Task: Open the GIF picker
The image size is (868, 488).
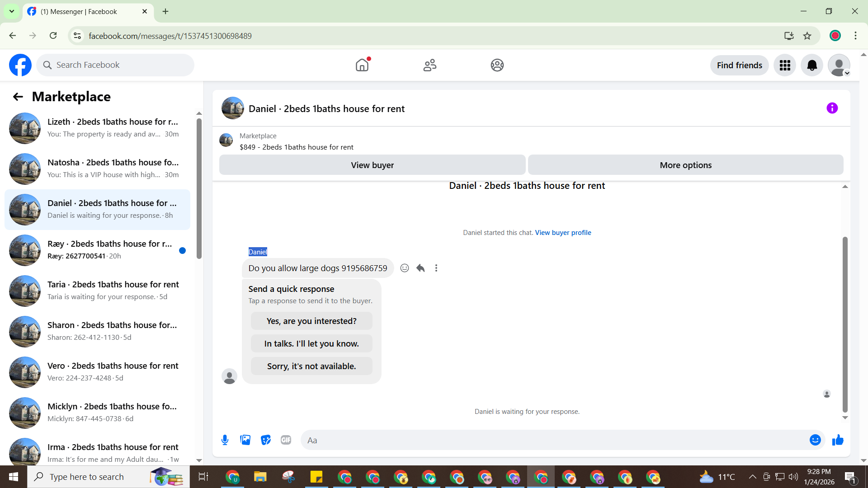Action: coord(286,440)
